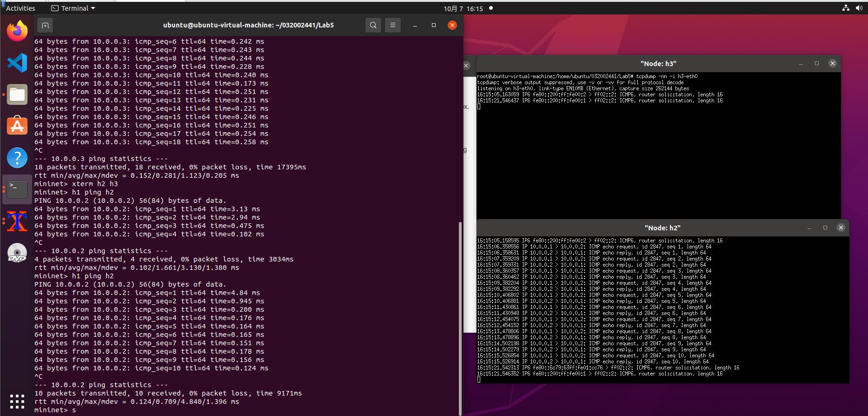Close the Node: h3 window

pos(833,63)
